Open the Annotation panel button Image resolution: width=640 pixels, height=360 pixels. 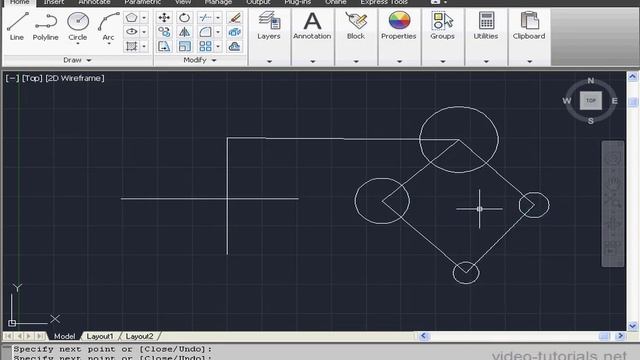click(x=312, y=25)
